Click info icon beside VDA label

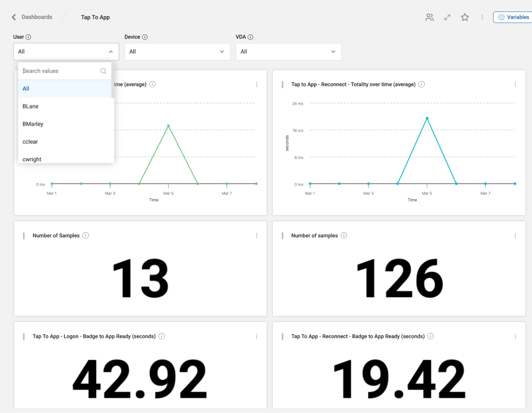click(x=250, y=37)
